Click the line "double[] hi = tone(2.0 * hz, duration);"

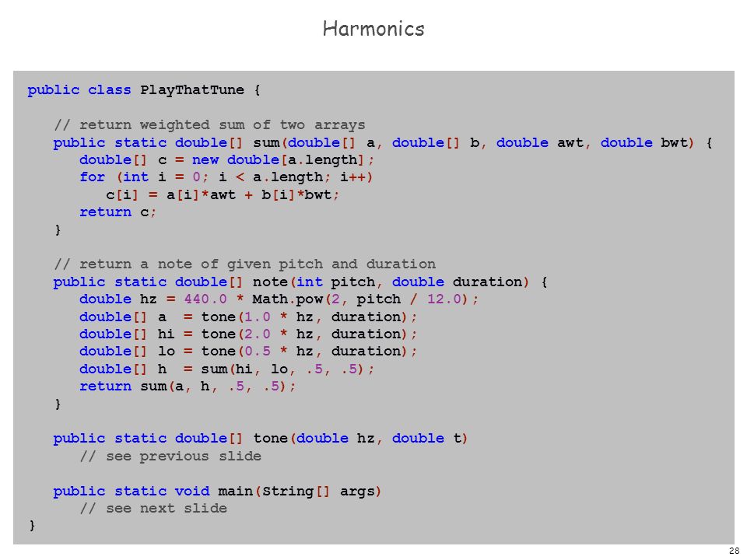(x=248, y=334)
